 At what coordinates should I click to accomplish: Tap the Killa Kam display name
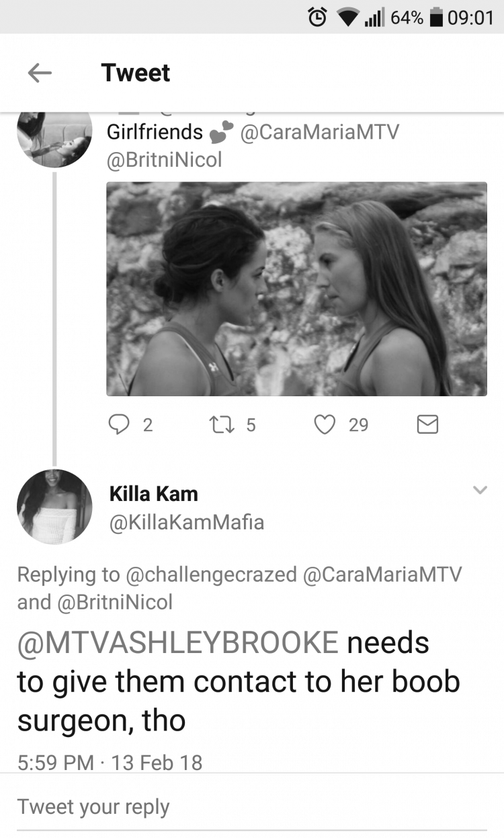[x=154, y=494]
